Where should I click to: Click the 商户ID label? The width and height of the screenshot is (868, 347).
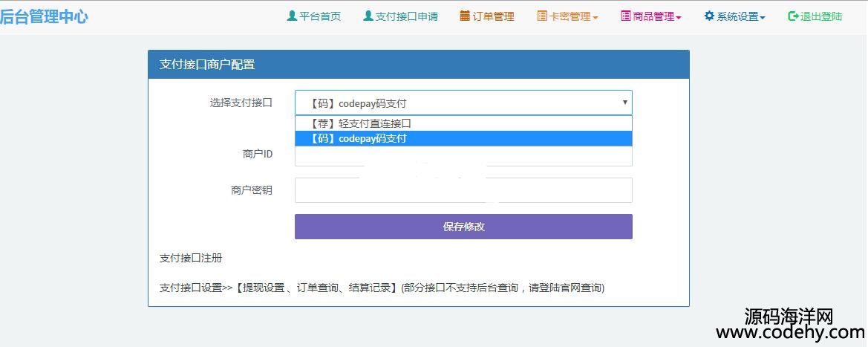coord(258,154)
